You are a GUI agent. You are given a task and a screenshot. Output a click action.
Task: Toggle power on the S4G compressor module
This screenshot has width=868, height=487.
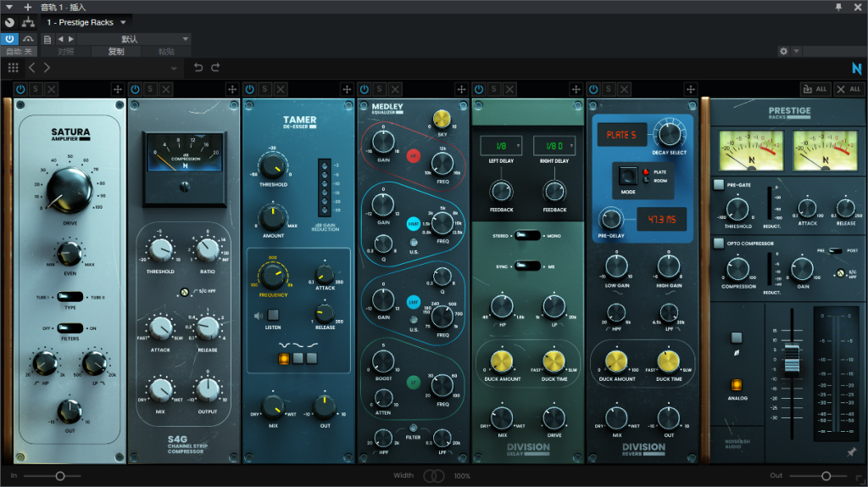(135, 89)
